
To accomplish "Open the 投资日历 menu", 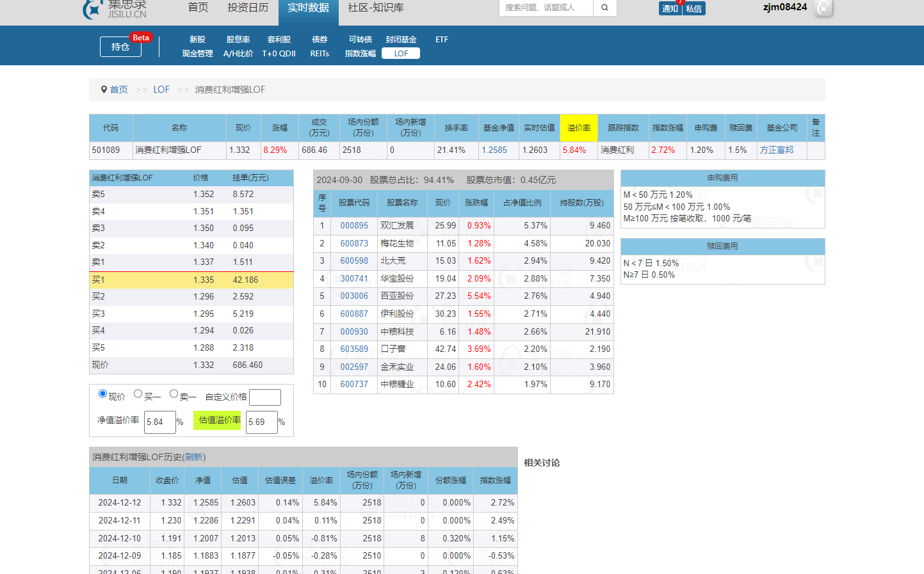I will click(x=248, y=8).
